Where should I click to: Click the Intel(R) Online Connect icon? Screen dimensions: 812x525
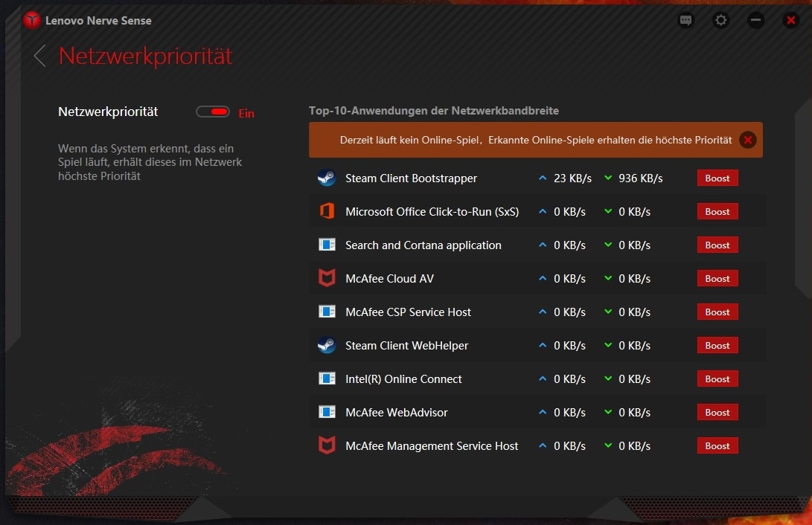tap(327, 379)
